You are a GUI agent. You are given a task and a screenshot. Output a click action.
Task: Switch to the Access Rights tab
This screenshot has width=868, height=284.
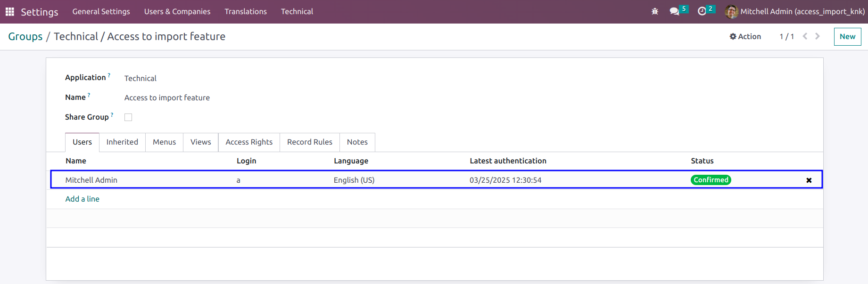point(249,142)
